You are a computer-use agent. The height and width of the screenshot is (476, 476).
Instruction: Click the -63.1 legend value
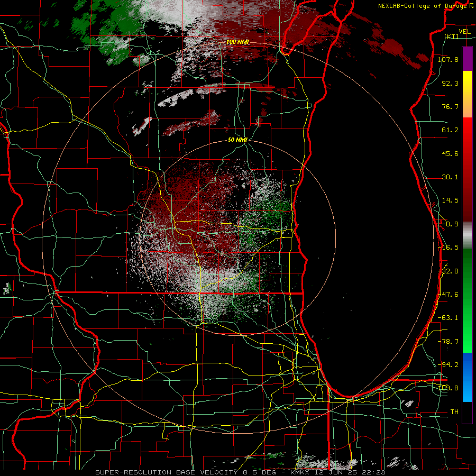448,318
